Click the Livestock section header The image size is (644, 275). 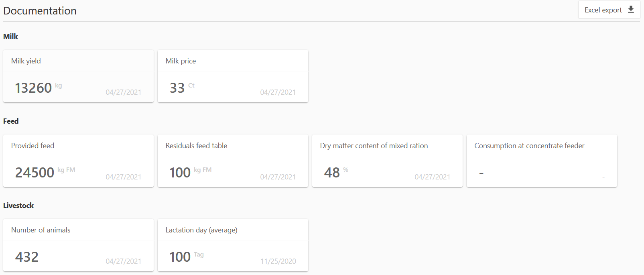pyautogui.click(x=18, y=205)
